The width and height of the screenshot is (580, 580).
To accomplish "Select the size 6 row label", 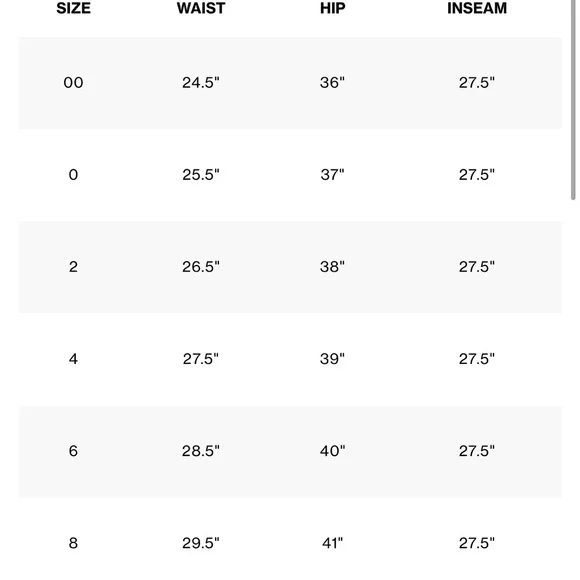I will tap(73, 451).
